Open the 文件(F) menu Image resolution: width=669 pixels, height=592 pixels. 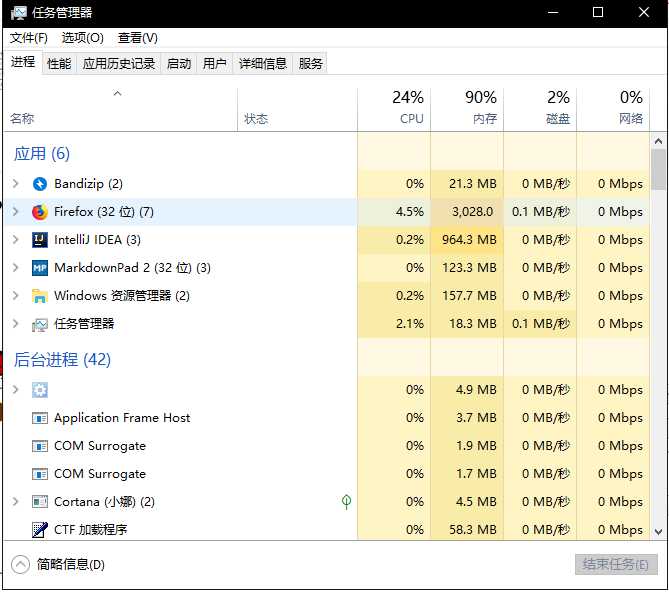click(29, 38)
